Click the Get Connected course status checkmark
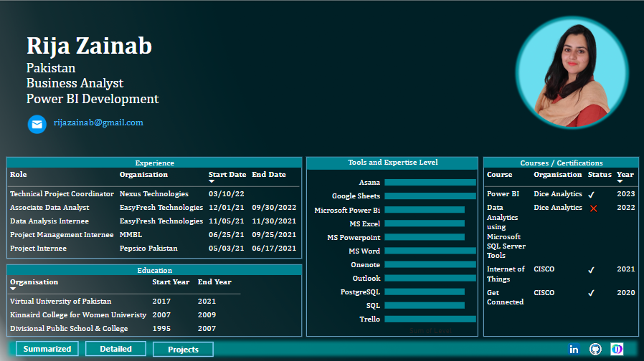The width and height of the screenshot is (644, 361). click(x=592, y=293)
